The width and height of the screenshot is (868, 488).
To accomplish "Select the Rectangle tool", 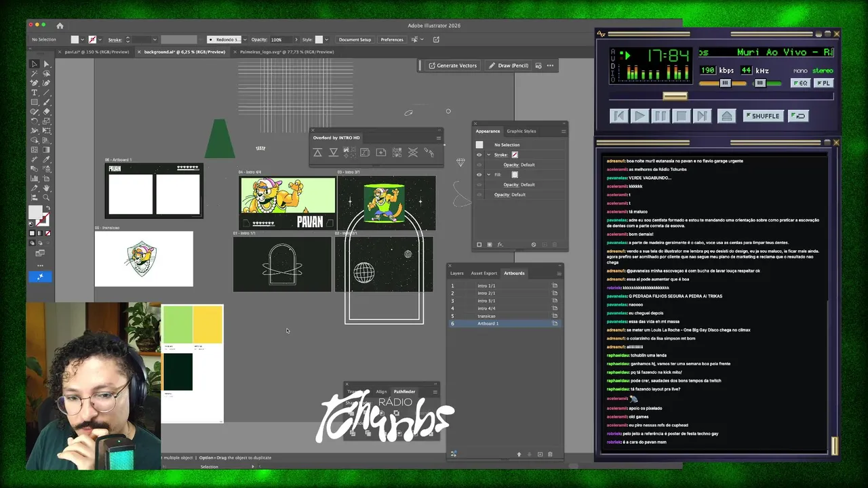I will tap(34, 102).
